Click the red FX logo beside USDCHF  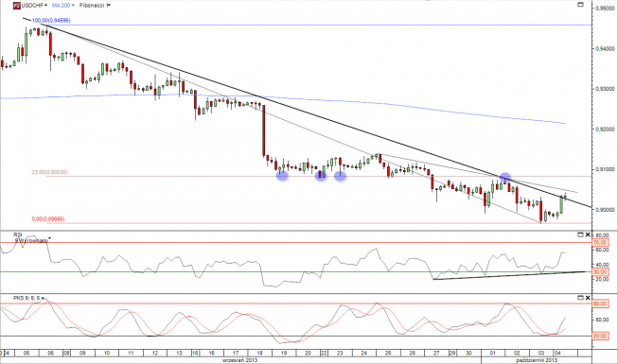coord(17,6)
